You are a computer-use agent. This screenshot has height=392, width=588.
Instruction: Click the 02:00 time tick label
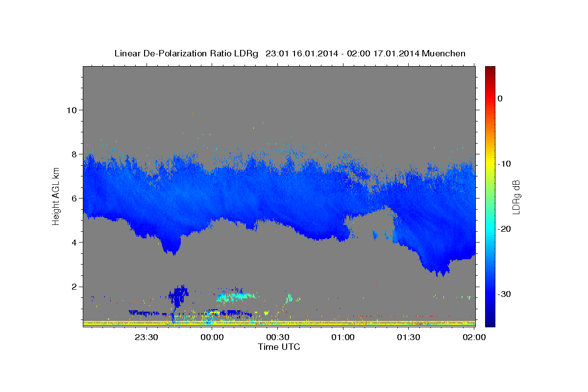[474, 337]
